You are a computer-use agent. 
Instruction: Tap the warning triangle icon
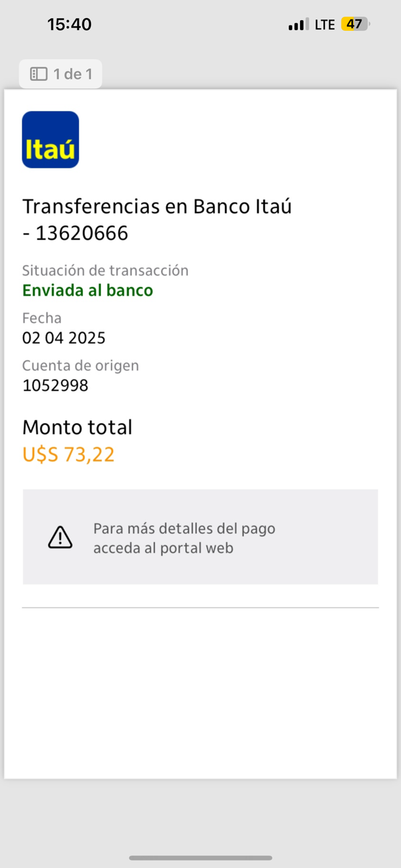(60, 537)
